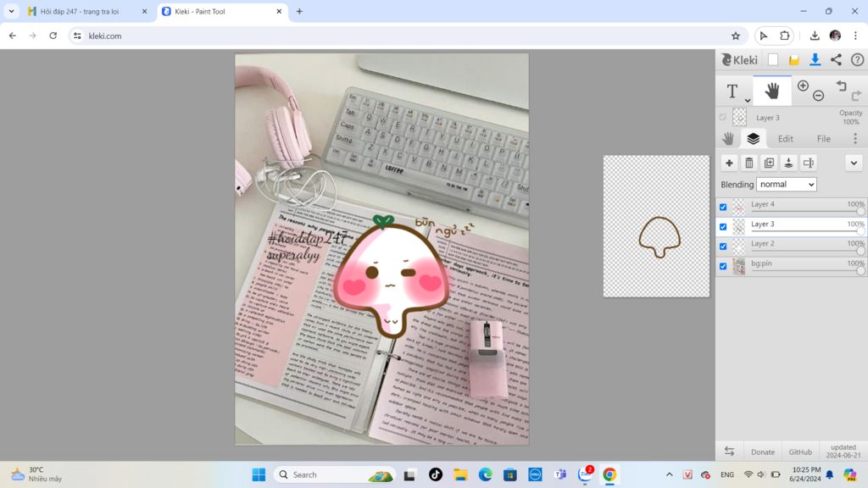Open File Explorer from taskbar
Viewport: 868px width, 488px height.
[460, 474]
